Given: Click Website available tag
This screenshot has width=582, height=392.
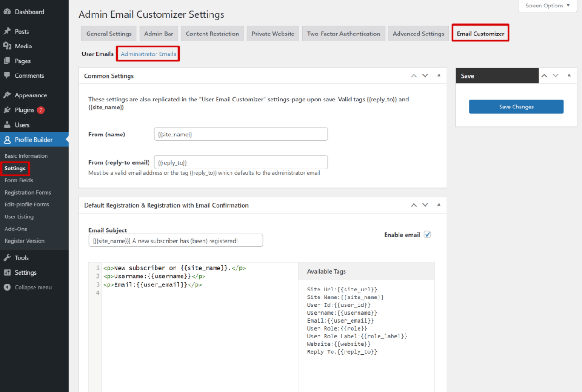Looking at the screenshot, I should pos(339,344).
